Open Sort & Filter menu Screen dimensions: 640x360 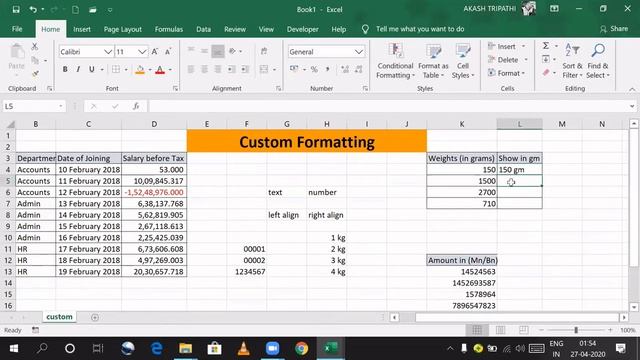(572, 61)
